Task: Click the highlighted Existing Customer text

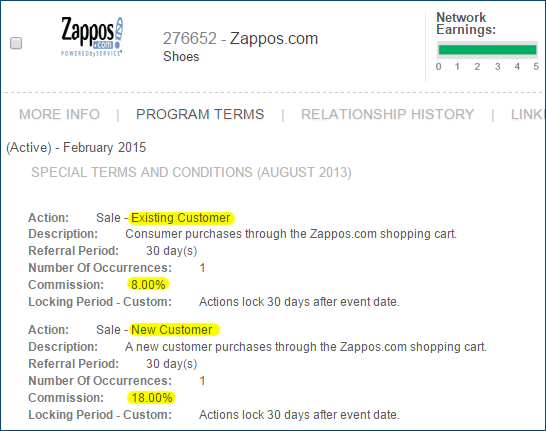Action: coord(181,218)
